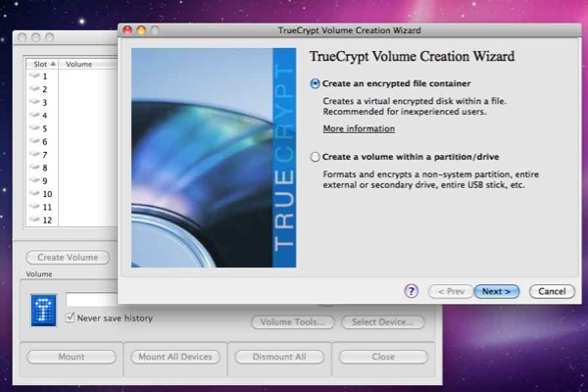Click the < Prev button in wizard
This screenshot has width=588, height=392.
(x=451, y=291)
